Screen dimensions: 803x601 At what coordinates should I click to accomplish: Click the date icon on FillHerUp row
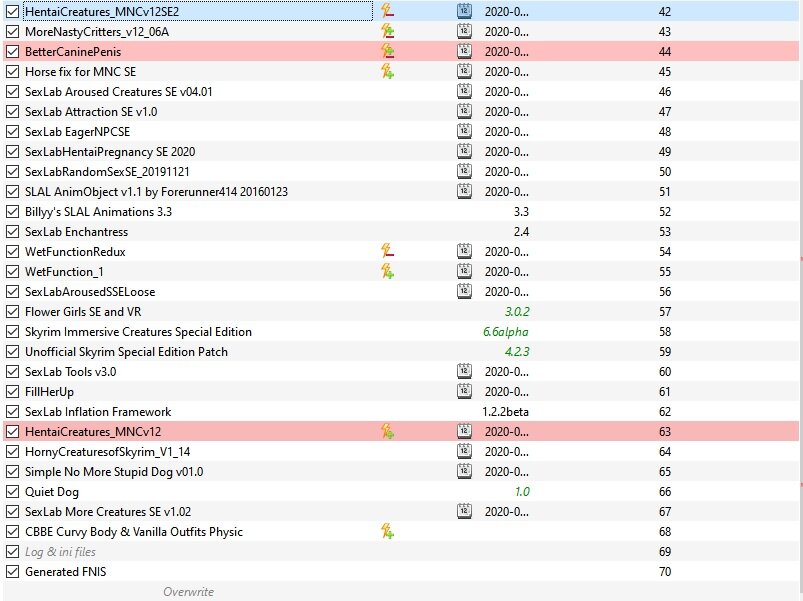click(x=464, y=391)
